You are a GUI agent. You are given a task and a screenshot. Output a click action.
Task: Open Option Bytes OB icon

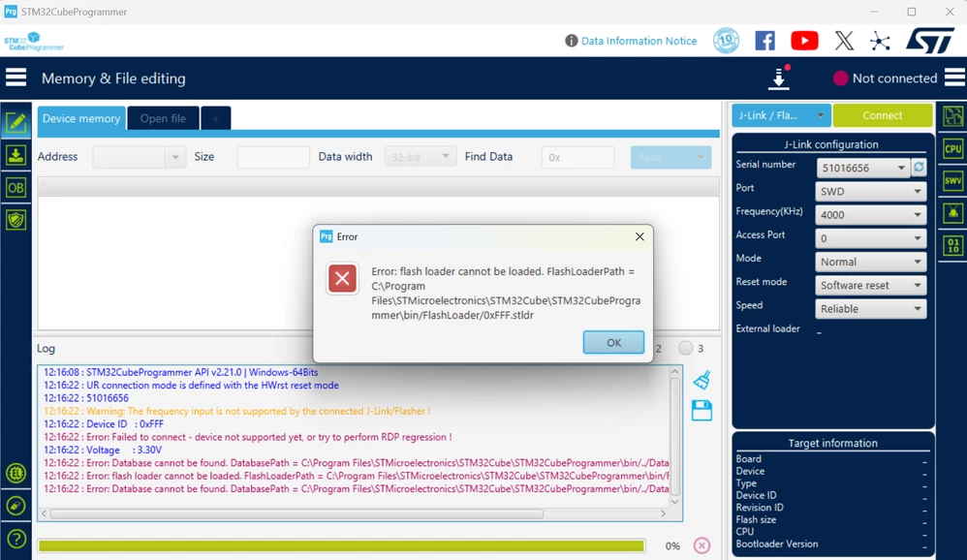coord(16,188)
